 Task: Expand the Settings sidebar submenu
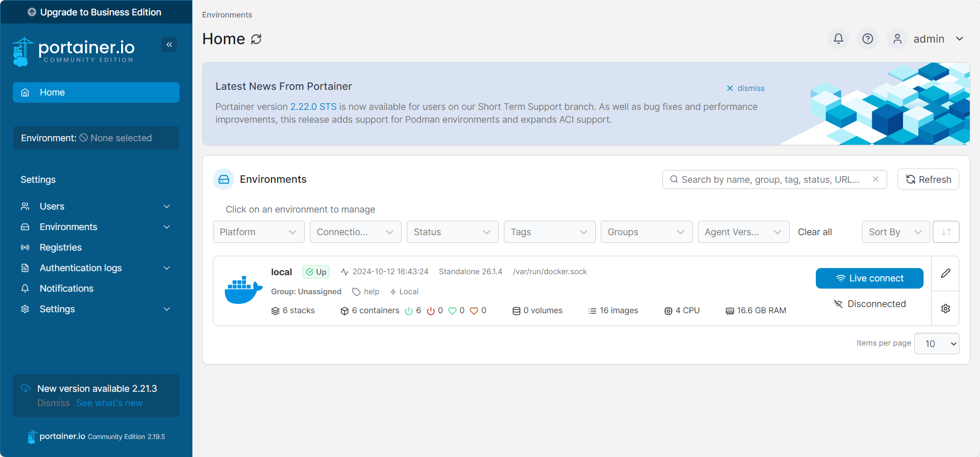pos(167,309)
